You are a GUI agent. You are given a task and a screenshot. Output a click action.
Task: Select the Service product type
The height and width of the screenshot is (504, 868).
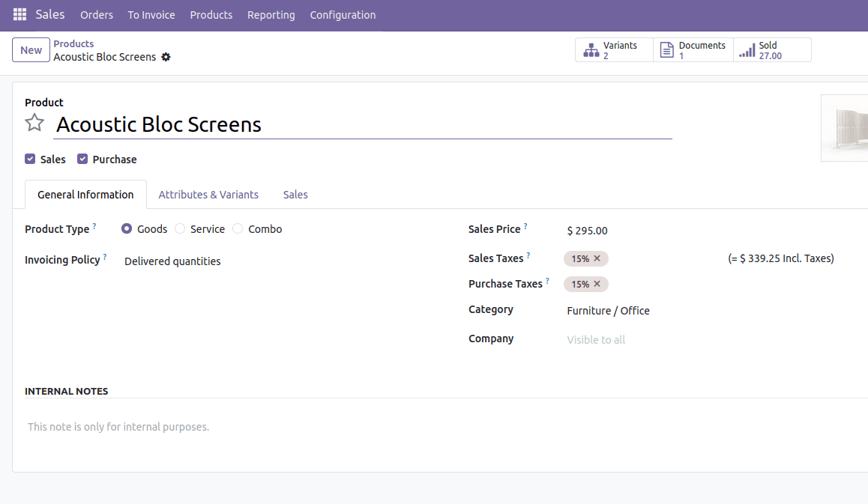(x=180, y=228)
